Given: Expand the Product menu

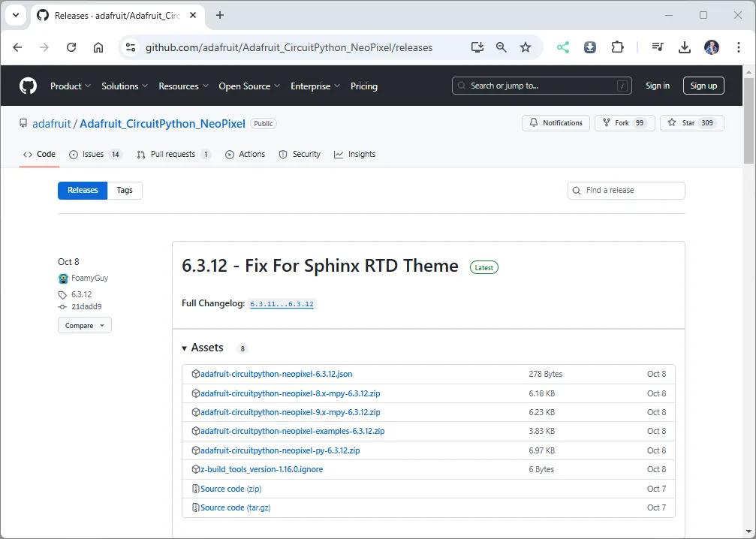Looking at the screenshot, I should tap(71, 86).
